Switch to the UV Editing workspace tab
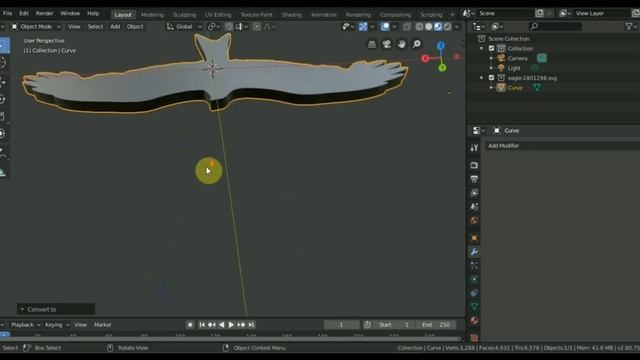The height and width of the screenshot is (360, 640). pos(218,14)
